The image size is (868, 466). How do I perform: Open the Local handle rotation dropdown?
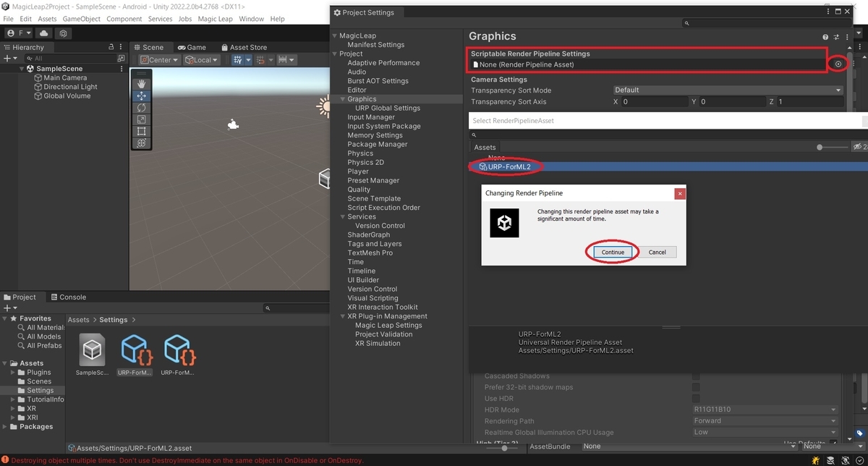(x=202, y=60)
